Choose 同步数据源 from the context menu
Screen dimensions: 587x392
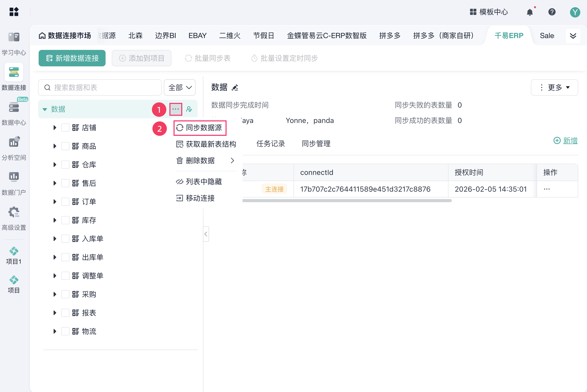pyautogui.click(x=200, y=128)
